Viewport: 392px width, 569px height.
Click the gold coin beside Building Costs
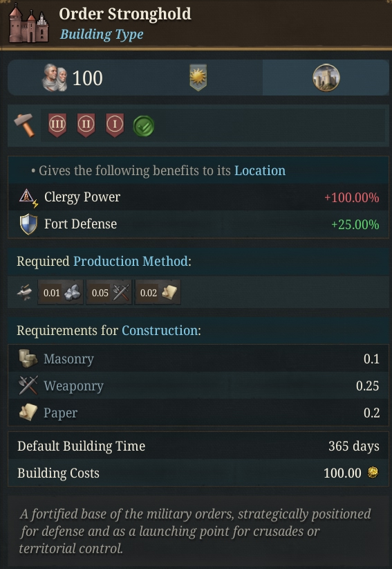coord(373,473)
